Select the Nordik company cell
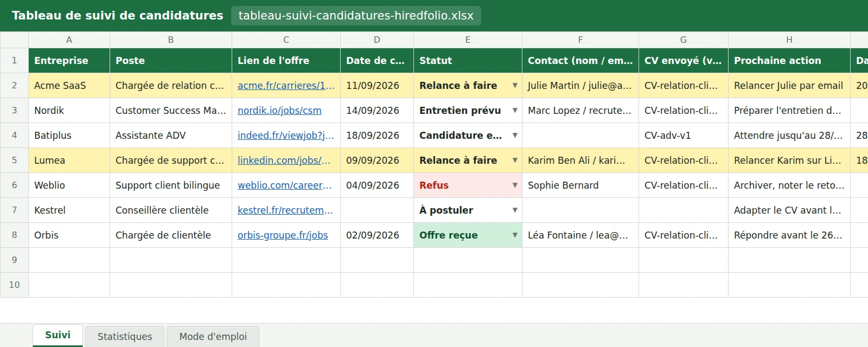 click(x=69, y=111)
